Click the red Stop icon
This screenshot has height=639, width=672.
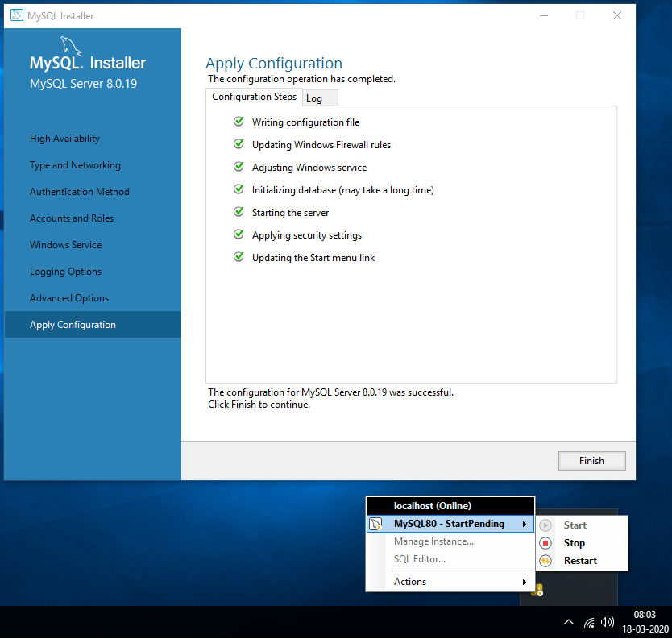(545, 543)
